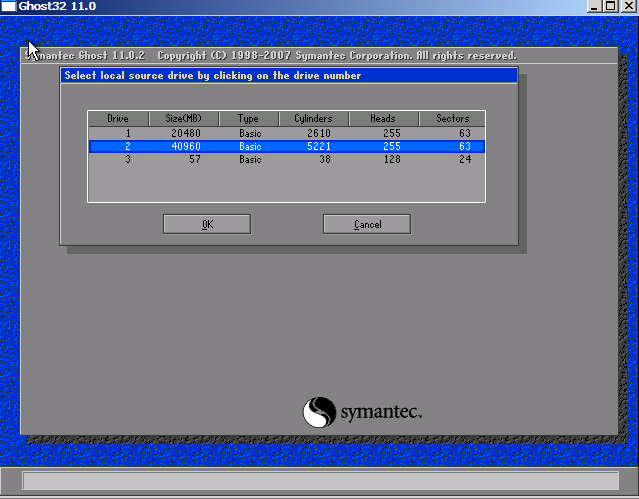Screen dimensions: 639x499
Task: Click the OK button
Action: (x=207, y=224)
